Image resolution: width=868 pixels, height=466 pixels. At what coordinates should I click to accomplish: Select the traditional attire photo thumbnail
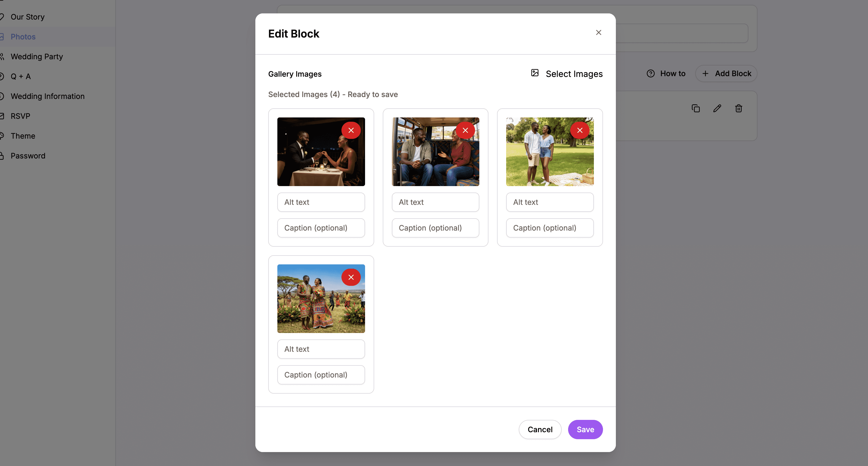[321, 298]
